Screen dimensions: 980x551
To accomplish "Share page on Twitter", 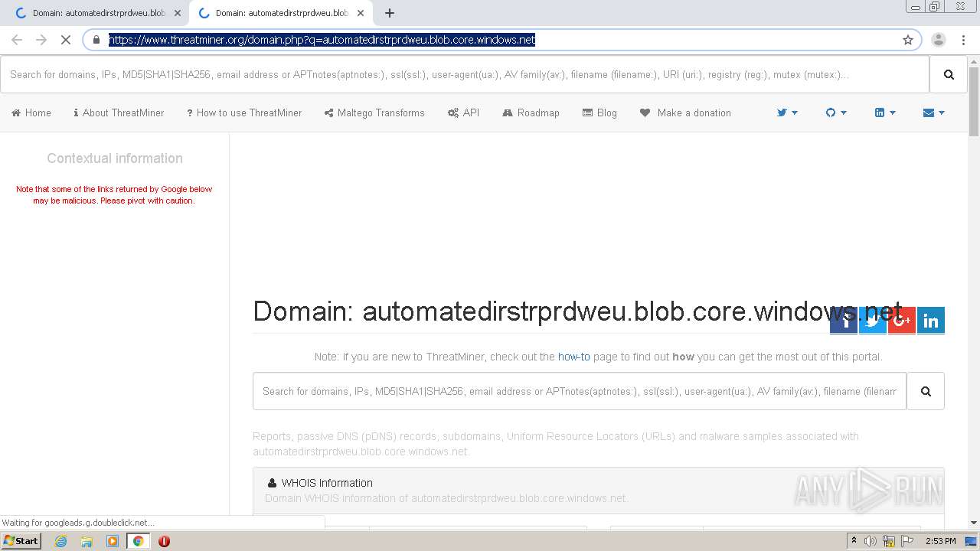I will [873, 321].
